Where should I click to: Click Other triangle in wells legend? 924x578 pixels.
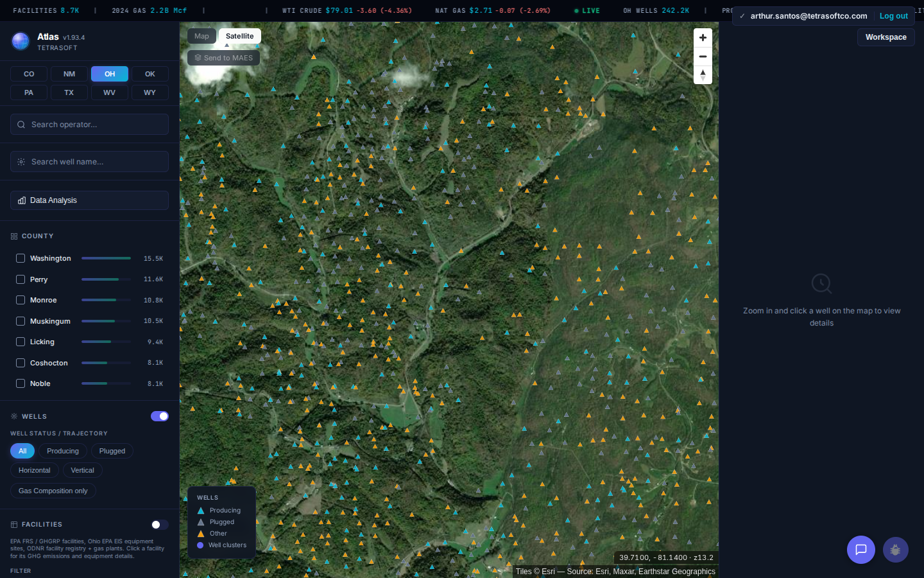pos(201,534)
